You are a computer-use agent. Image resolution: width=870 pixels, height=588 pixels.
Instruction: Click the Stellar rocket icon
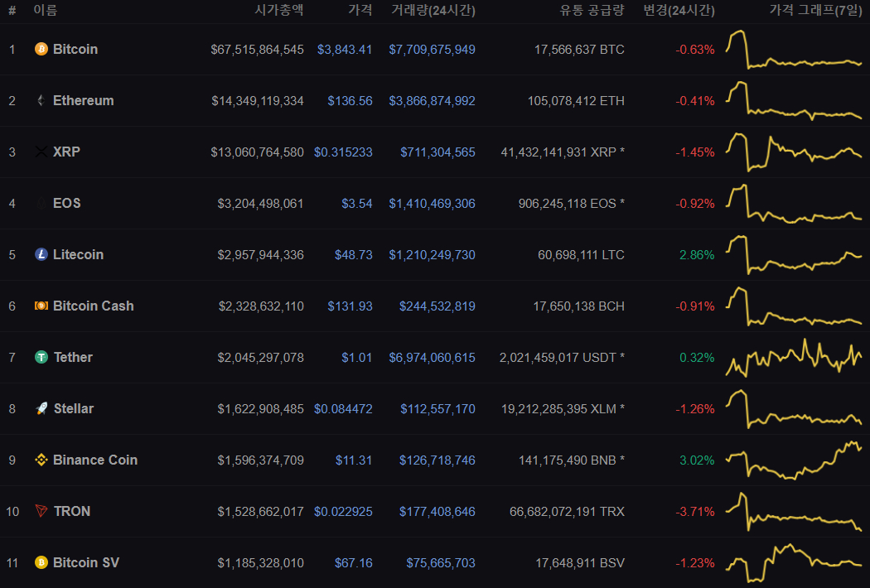click(x=41, y=408)
